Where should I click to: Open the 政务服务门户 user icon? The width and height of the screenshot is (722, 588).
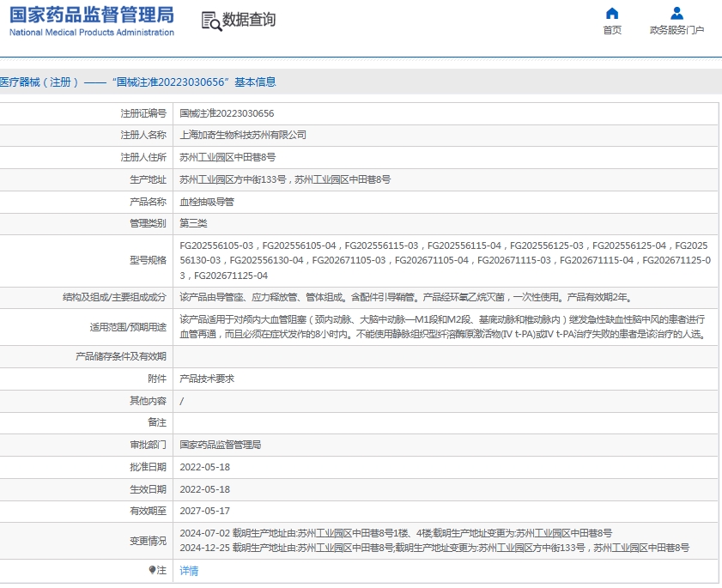coord(676,13)
